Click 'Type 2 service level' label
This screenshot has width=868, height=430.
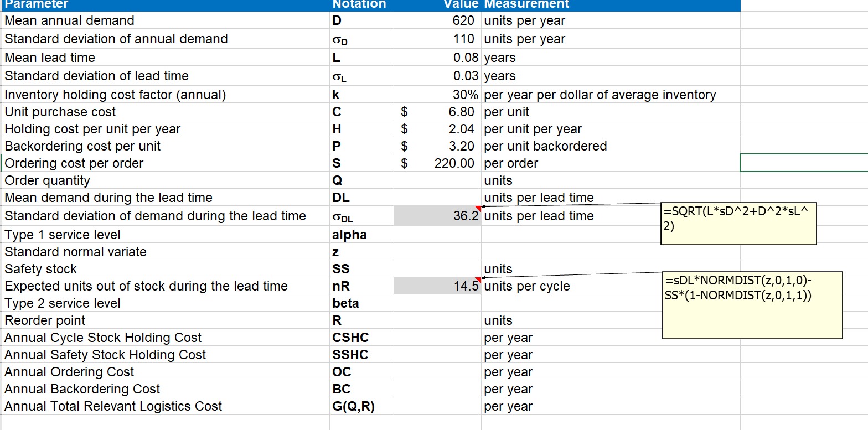pyautogui.click(x=63, y=303)
